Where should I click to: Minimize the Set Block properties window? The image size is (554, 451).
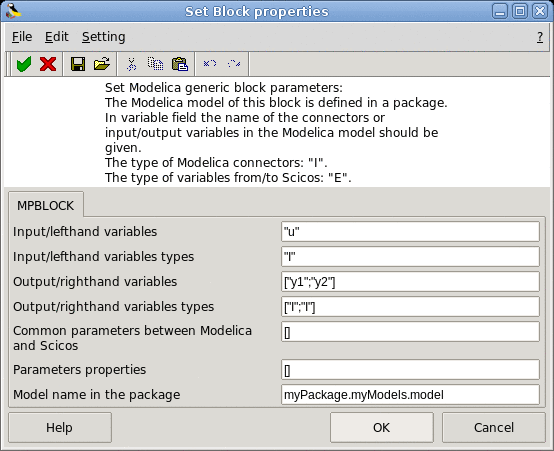coord(500,11)
